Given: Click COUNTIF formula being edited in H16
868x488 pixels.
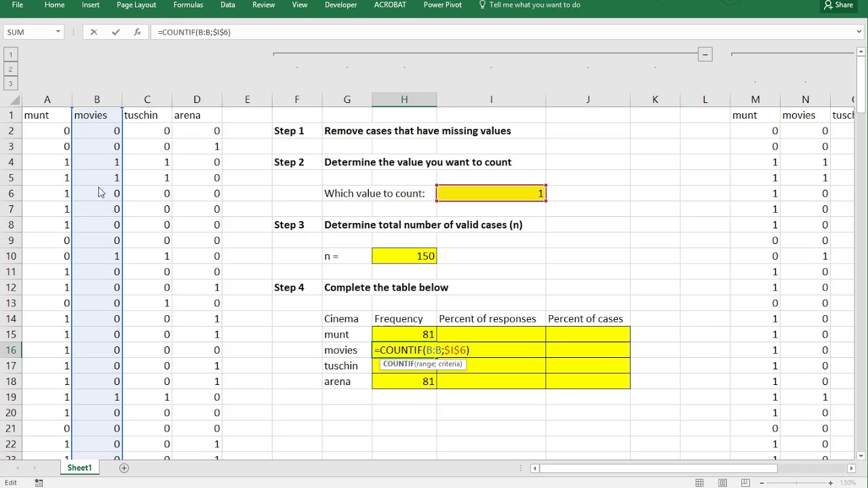Looking at the screenshot, I should (422, 350).
